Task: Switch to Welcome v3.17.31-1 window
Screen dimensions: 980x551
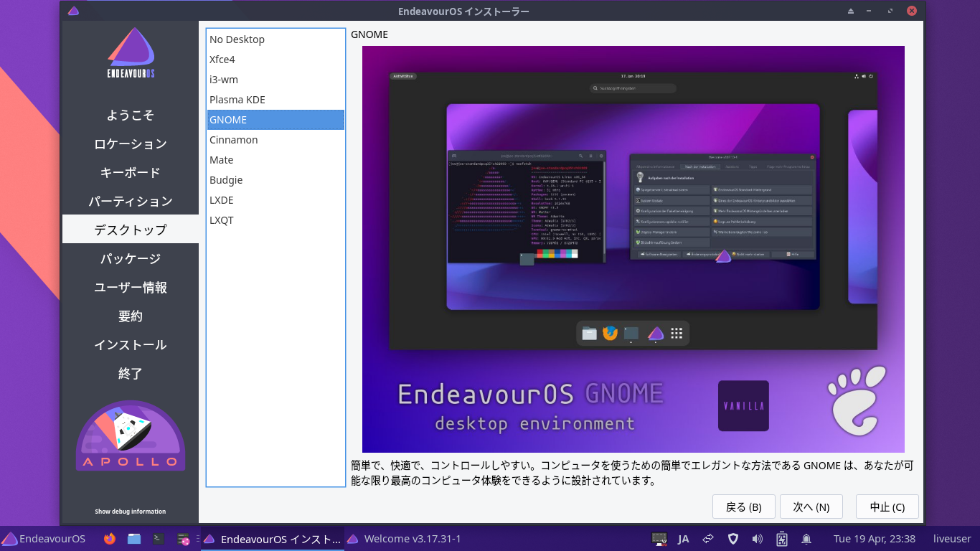Action: [404, 539]
